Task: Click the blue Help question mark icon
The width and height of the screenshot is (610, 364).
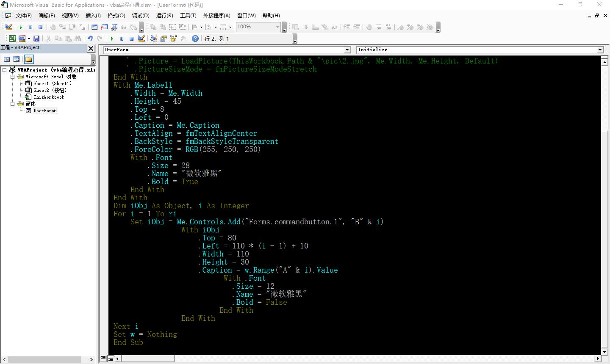Action: pos(195,39)
